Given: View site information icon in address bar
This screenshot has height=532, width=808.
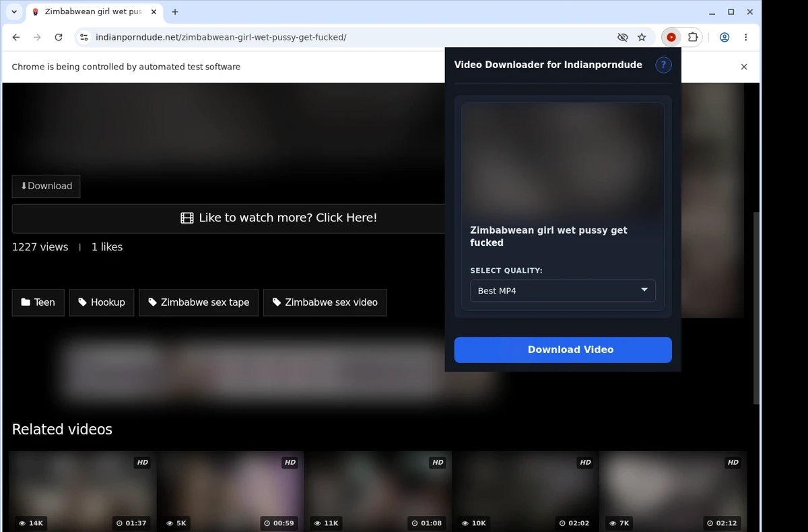Looking at the screenshot, I should pyautogui.click(x=83, y=38).
